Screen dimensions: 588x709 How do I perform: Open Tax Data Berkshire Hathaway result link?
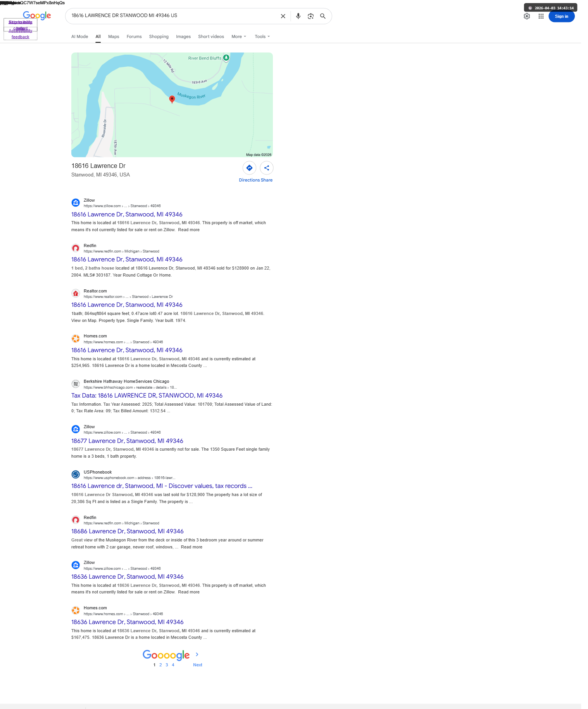pos(147,396)
